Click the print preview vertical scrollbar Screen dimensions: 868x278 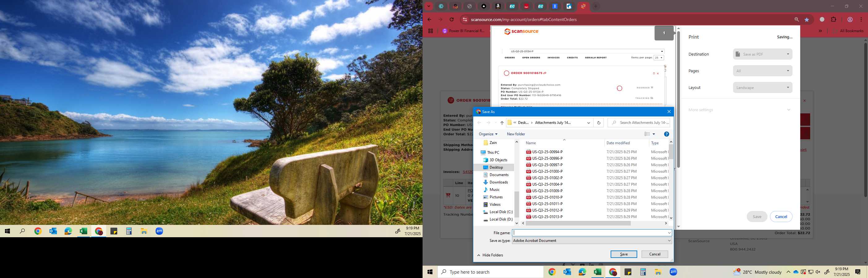(x=678, y=100)
